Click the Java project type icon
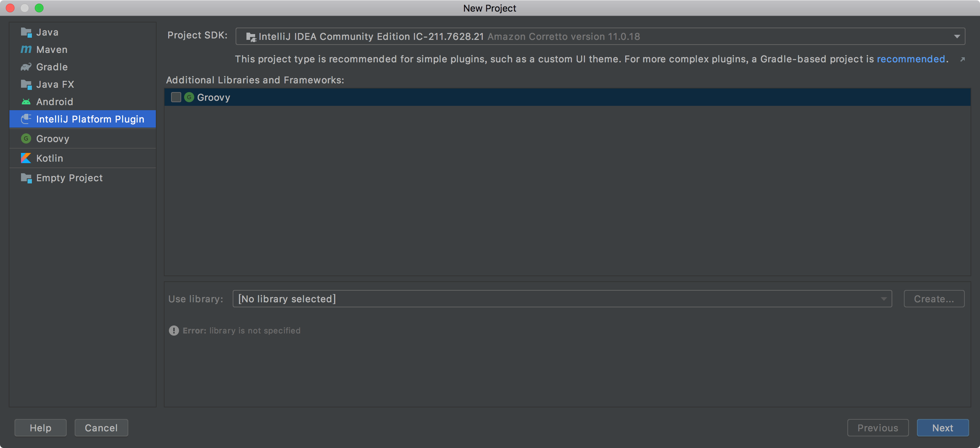Image resolution: width=980 pixels, height=448 pixels. point(26,32)
